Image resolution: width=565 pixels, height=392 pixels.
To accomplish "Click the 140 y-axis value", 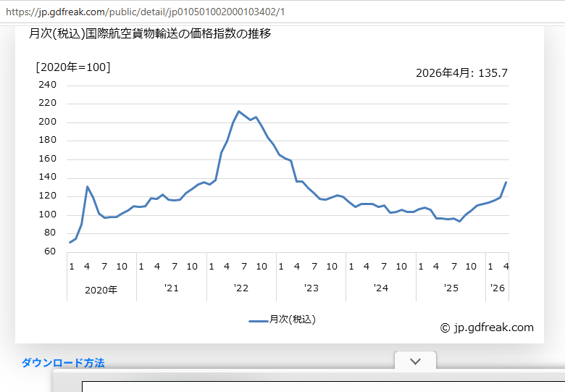I will pyautogui.click(x=48, y=177).
